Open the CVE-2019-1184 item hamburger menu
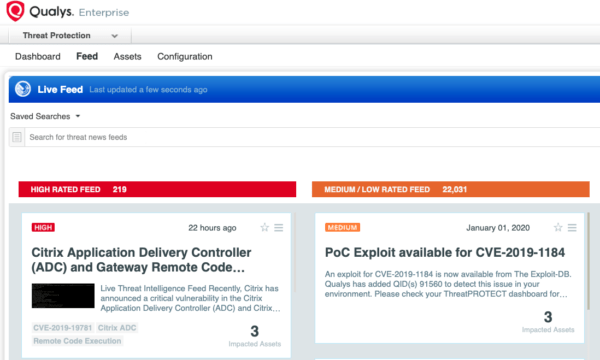This screenshot has height=360, width=600. click(x=572, y=228)
